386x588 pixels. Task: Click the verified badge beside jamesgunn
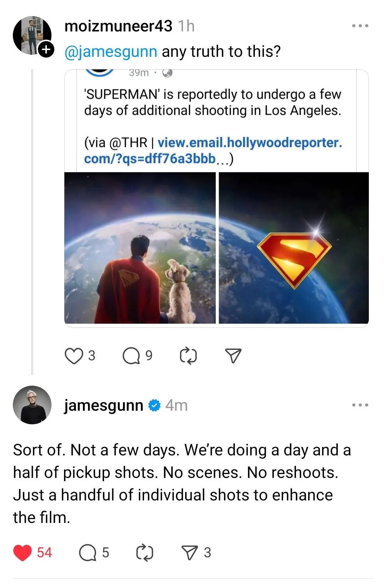(154, 405)
